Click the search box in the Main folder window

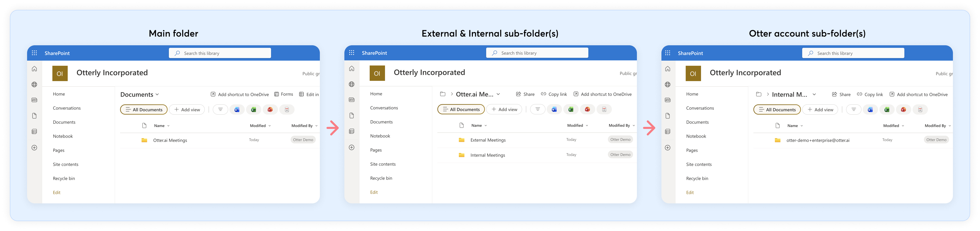point(220,53)
